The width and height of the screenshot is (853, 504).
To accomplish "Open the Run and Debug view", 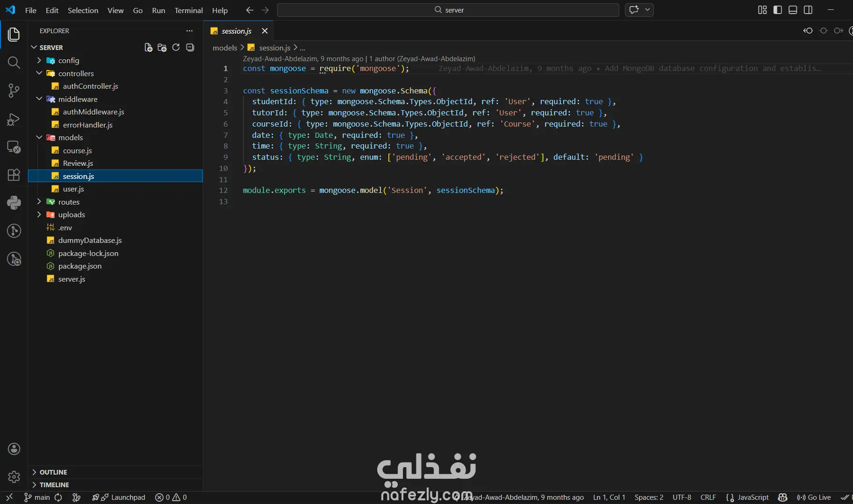I will (14, 119).
